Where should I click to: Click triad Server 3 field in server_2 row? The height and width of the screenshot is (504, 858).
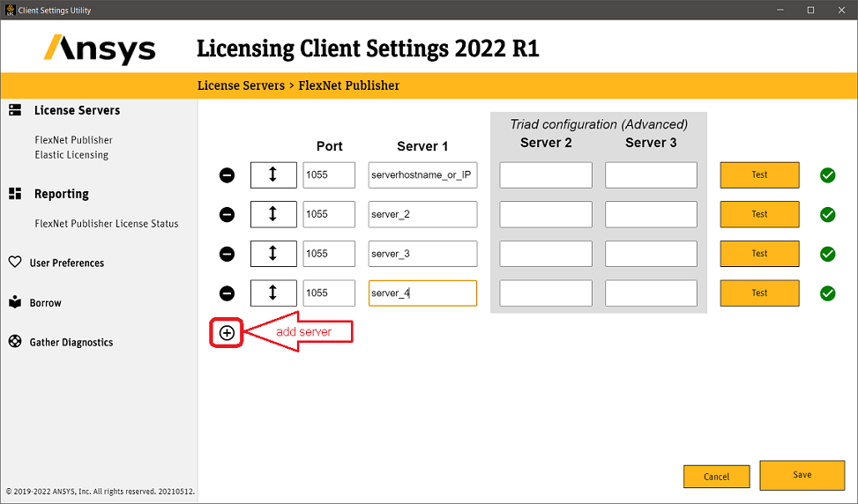pyautogui.click(x=651, y=214)
